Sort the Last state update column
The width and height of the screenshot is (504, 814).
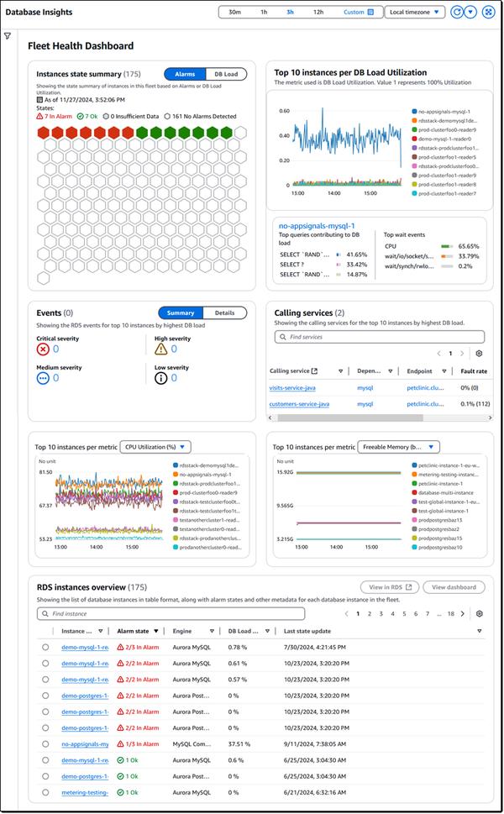[479, 631]
